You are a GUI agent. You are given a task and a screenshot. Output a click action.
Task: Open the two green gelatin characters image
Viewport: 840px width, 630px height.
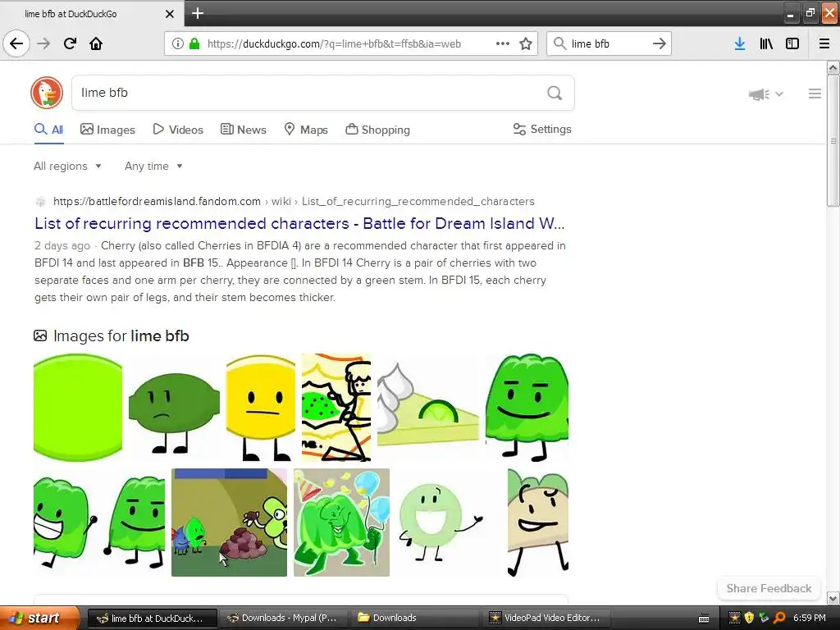99,523
